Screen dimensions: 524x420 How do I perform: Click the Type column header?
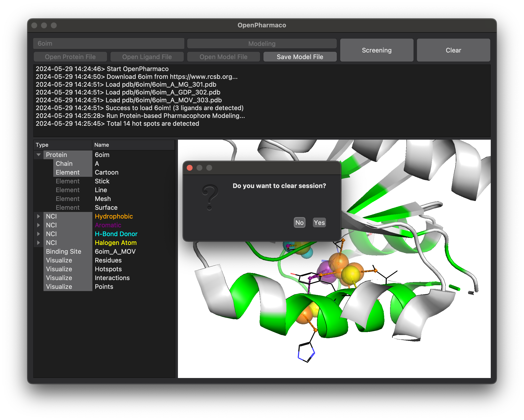pyautogui.click(x=63, y=145)
